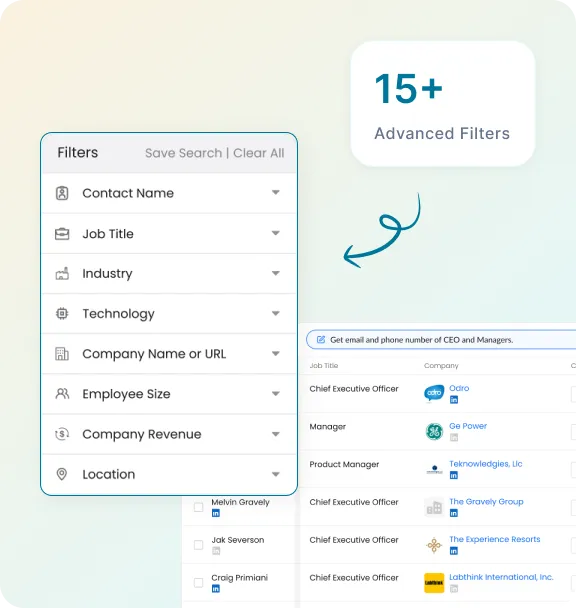Click the Company Revenue dollar icon
The width and height of the screenshot is (576, 608).
62,434
